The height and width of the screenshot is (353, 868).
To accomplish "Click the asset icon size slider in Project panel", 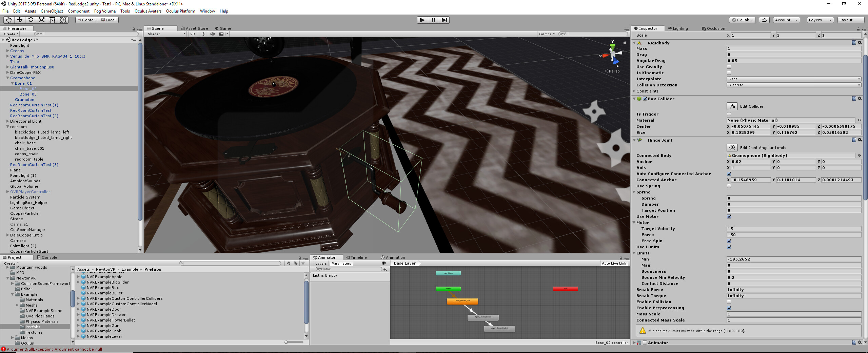I will coord(287,342).
